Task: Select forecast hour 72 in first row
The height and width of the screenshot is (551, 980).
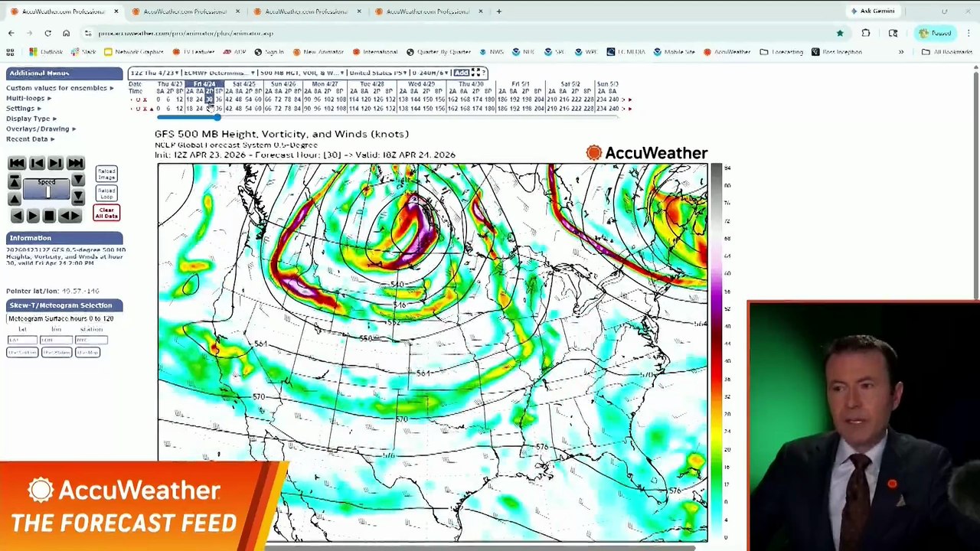Action: pos(278,99)
